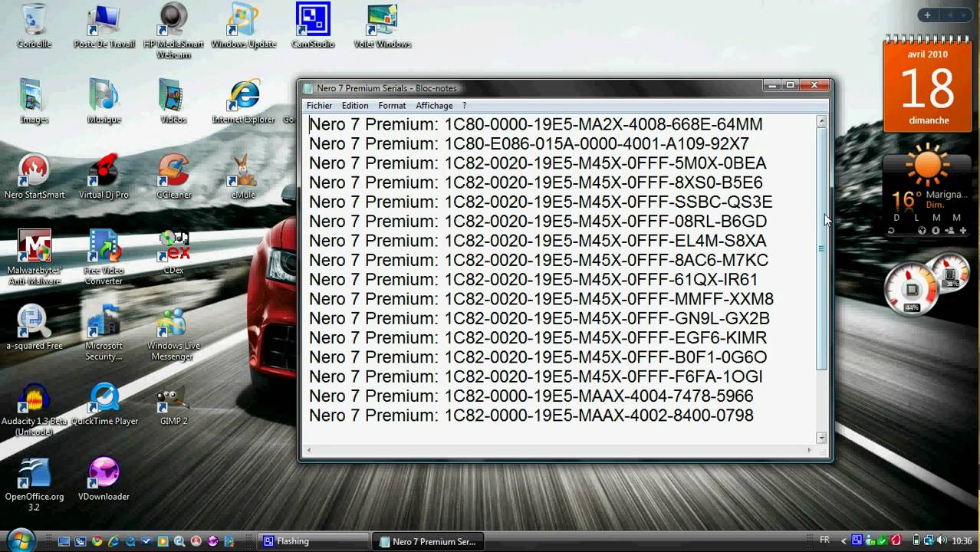The height and width of the screenshot is (552, 980).
Task: Click serial line ending SSBC-QS3E
Action: tap(541, 202)
